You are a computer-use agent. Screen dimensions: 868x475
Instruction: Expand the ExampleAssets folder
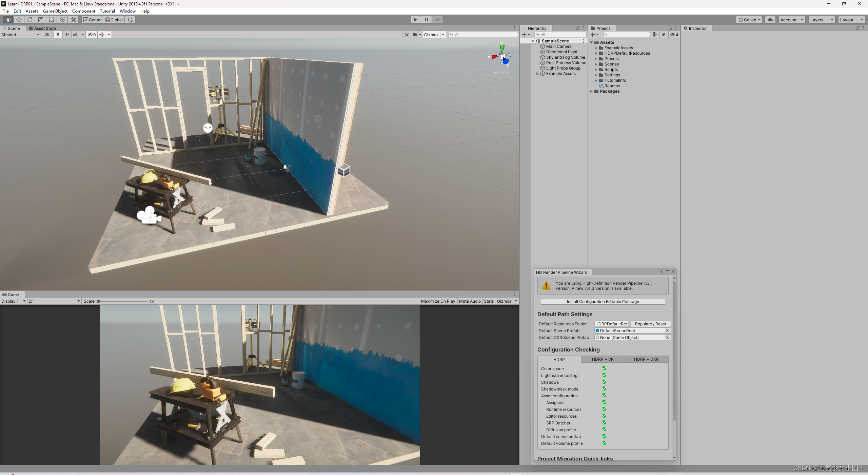596,48
